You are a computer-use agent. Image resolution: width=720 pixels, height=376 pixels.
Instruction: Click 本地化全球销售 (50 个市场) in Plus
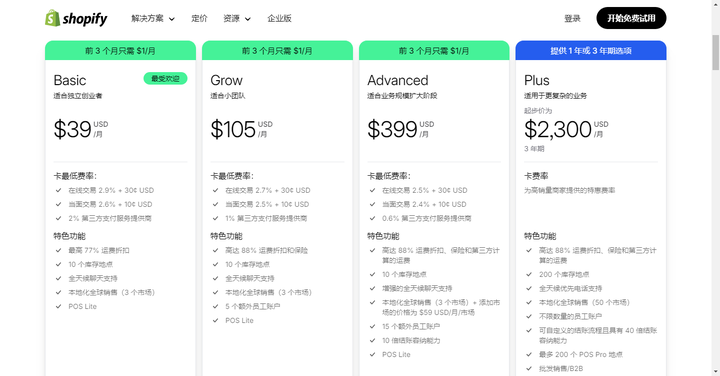coord(585,303)
